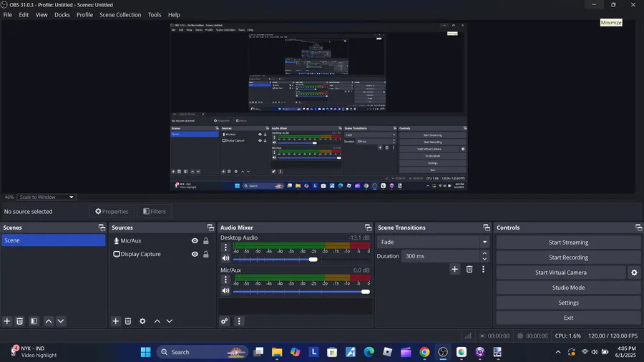
Task: Open the Docks menu
Action: click(62, 15)
